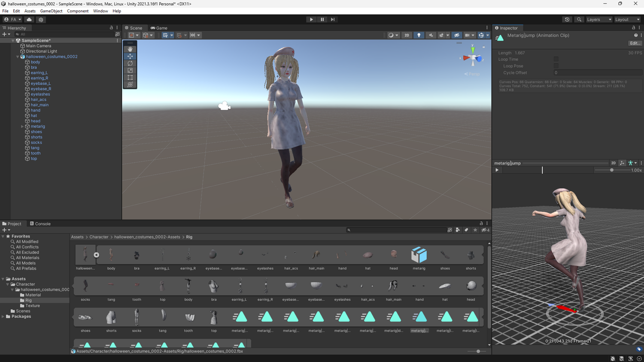Select the Move tool in scene
644x362 pixels.
point(130,56)
